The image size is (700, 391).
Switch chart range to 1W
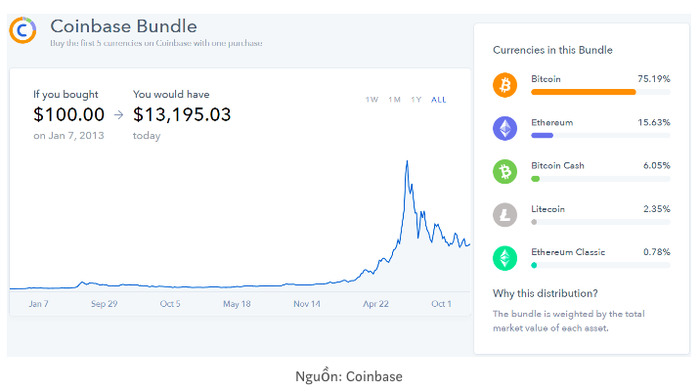(x=371, y=100)
